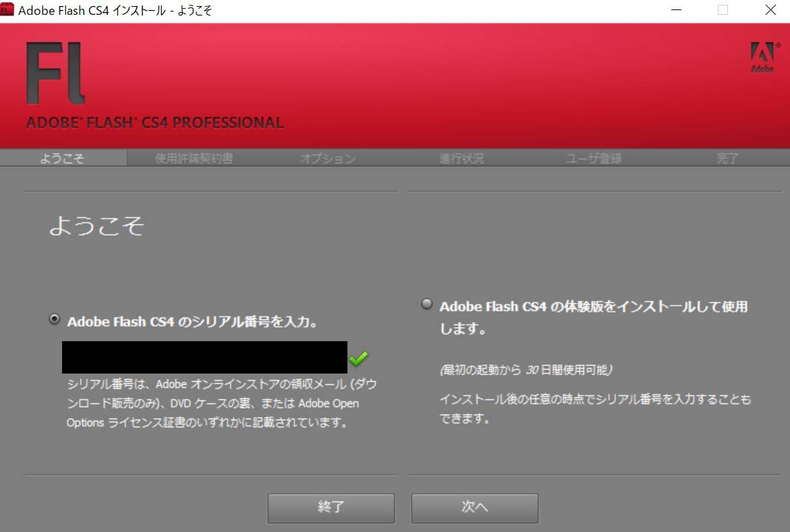Viewport: 790px width, 532px height.
Task: Select the serial number entry radio button
Action: tap(54, 319)
